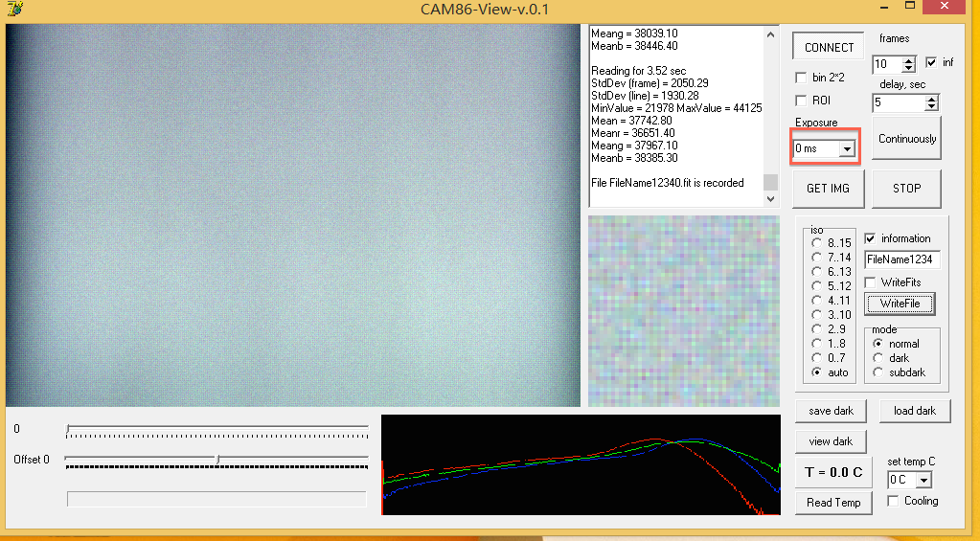The width and height of the screenshot is (980, 541).
Task: Click the Read Temp button
Action: pyautogui.click(x=833, y=503)
